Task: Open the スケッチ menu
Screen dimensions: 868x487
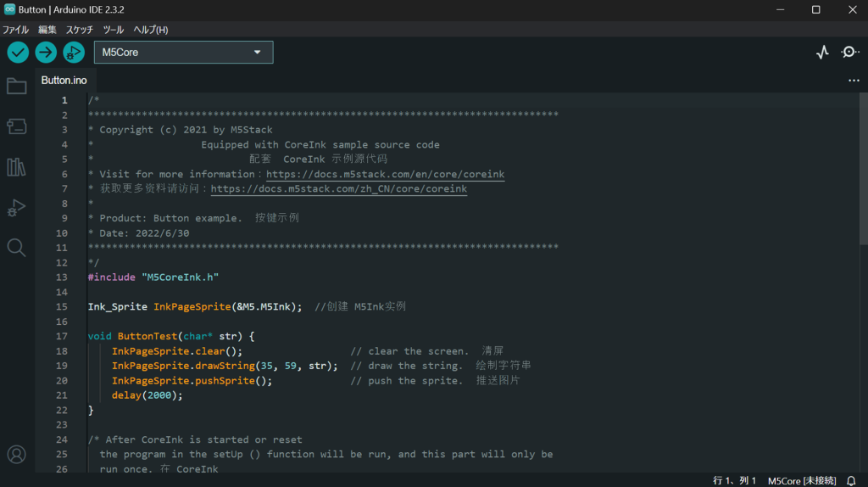Action: tap(79, 30)
